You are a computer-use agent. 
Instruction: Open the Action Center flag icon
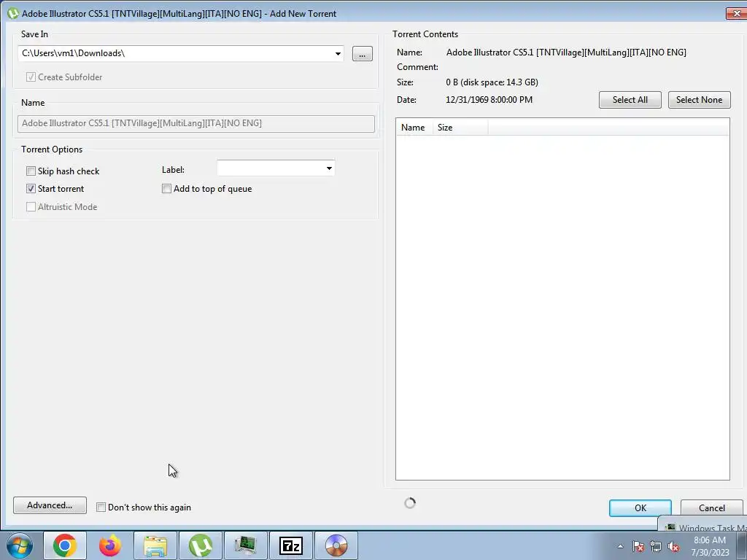click(638, 546)
